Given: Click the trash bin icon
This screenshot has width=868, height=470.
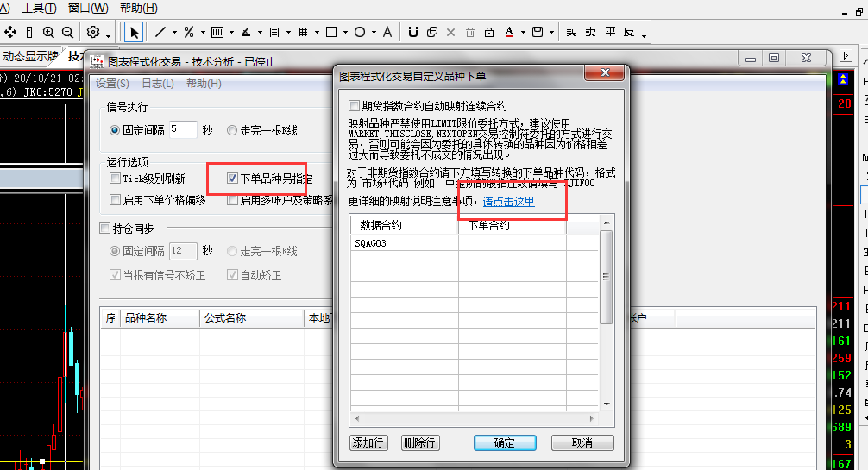Looking at the screenshot, I should tap(470, 32).
